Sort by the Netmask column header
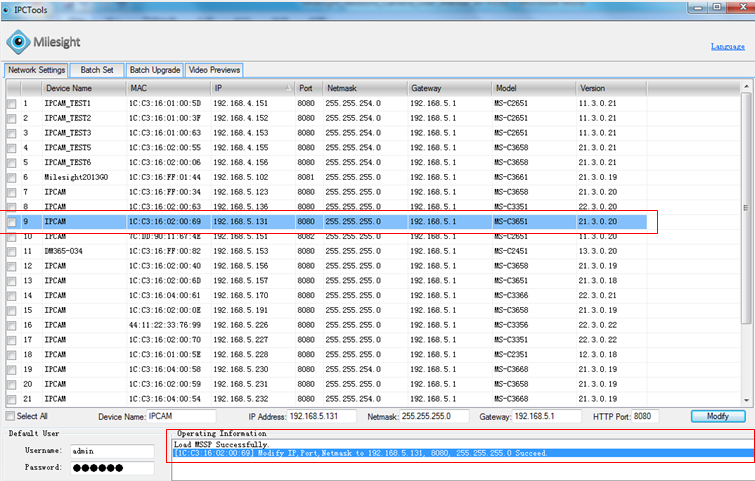Image resolution: width=755 pixels, height=481 pixels. [365, 88]
